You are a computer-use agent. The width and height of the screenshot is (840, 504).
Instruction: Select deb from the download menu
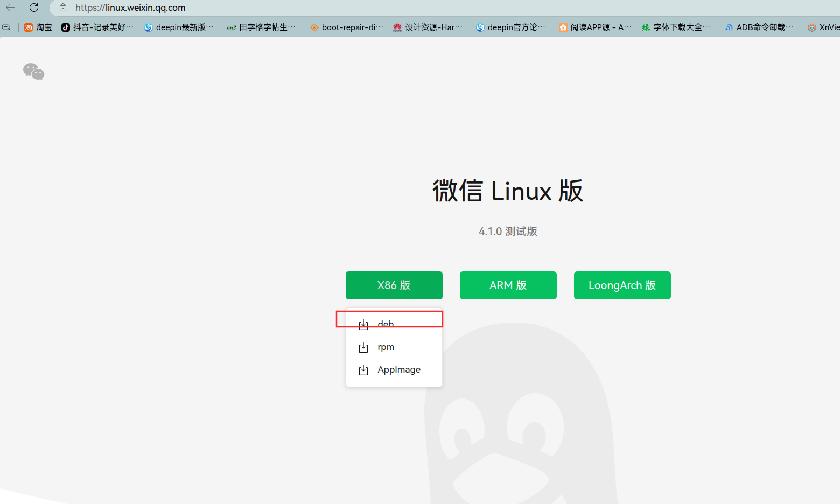394,324
